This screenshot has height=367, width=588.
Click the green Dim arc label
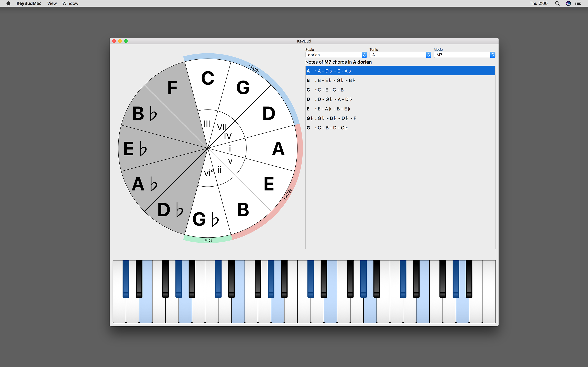(207, 240)
